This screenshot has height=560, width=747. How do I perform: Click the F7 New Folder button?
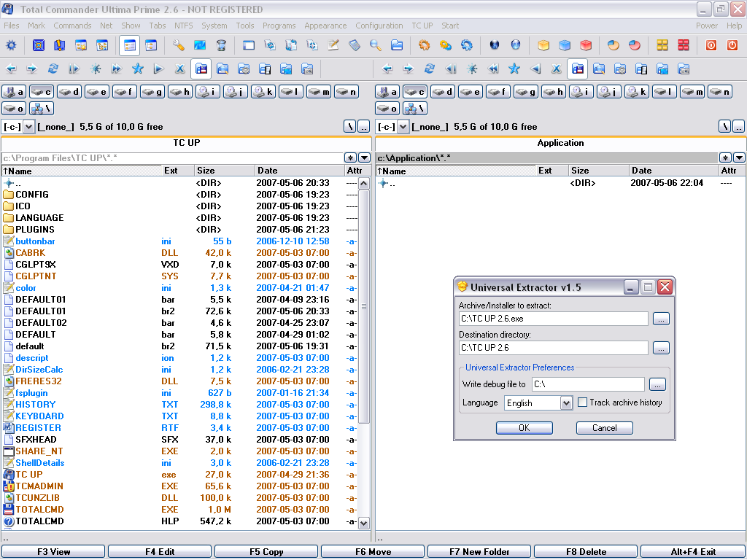(479, 551)
